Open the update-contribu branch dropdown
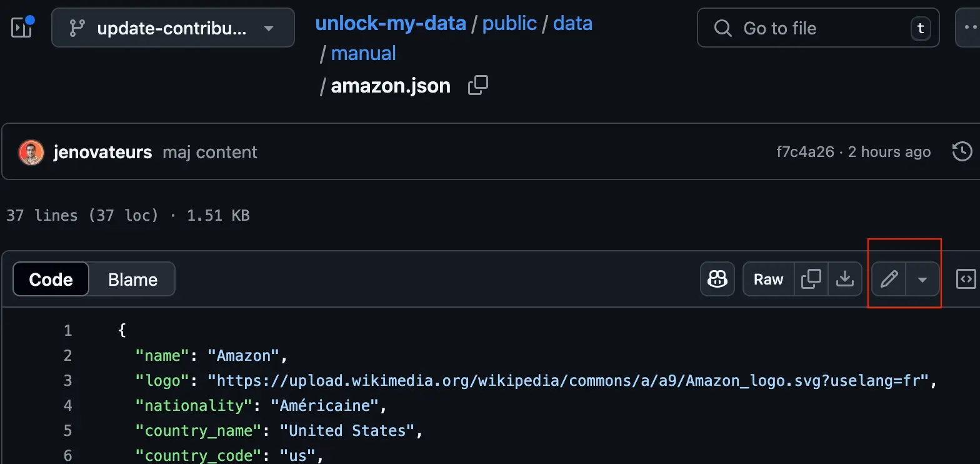 (x=172, y=28)
